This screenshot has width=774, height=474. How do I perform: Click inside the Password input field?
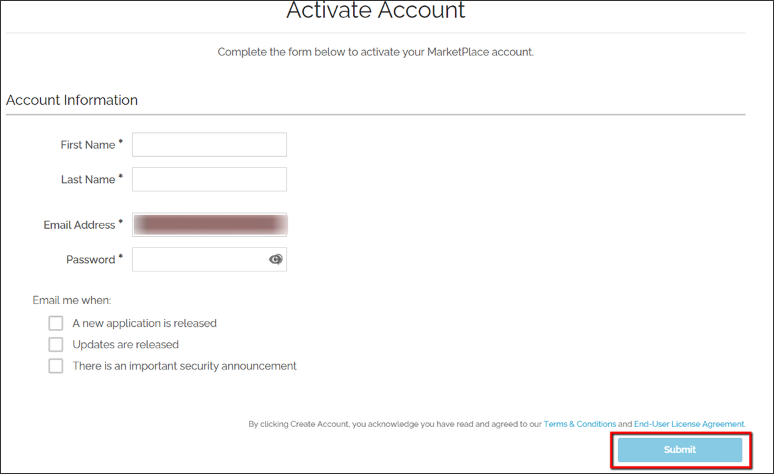click(198, 260)
